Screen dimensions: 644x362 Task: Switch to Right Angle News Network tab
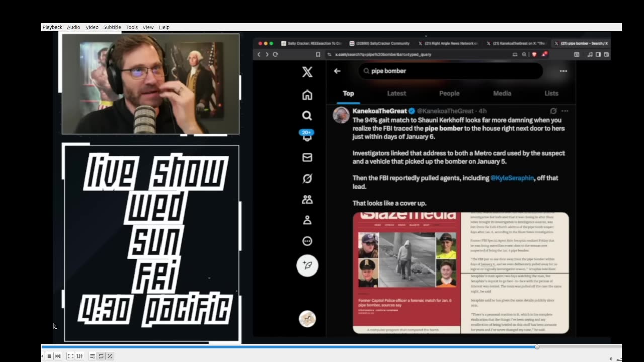coord(448,43)
